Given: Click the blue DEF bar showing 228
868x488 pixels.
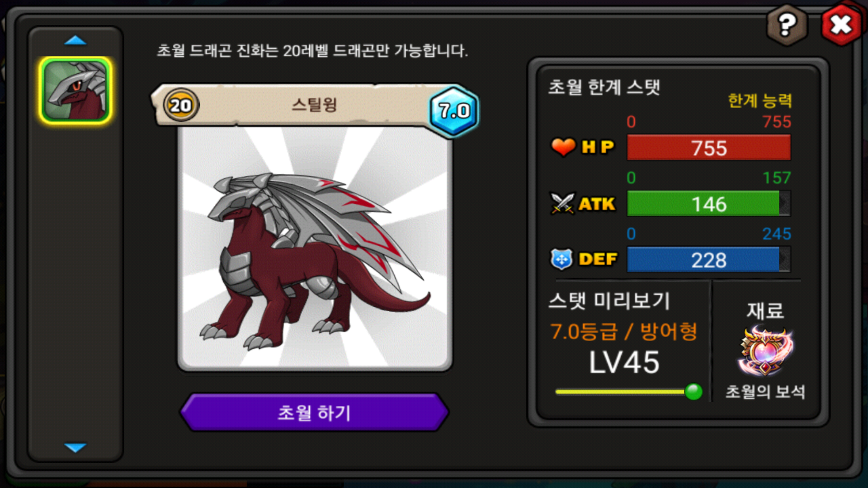Looking at the screenshot, I should coord(709,260).
